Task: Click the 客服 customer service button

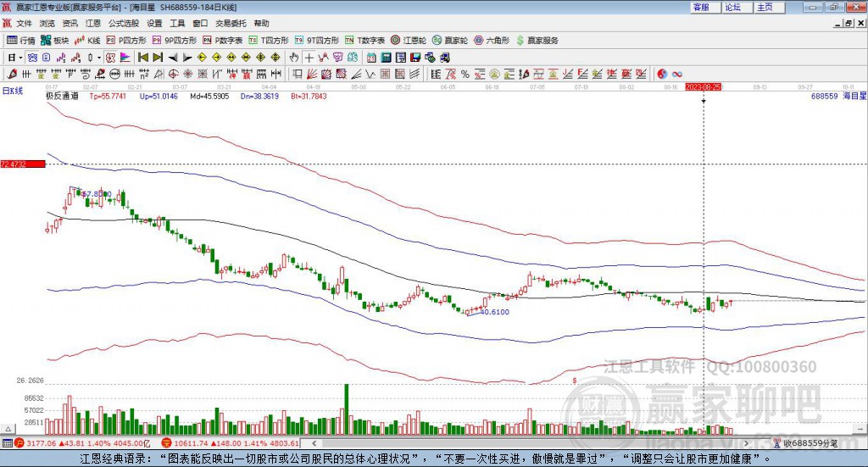Action: click(701, 7)
